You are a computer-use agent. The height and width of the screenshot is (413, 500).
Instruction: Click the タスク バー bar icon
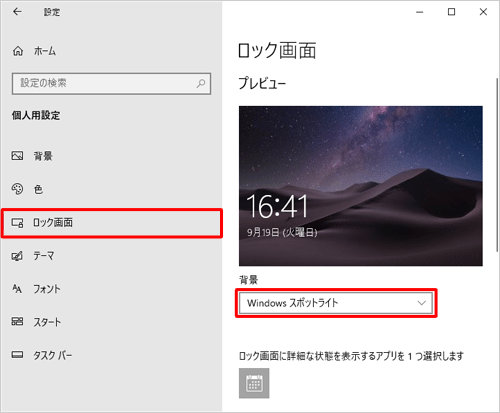click(x=17, y=355)
